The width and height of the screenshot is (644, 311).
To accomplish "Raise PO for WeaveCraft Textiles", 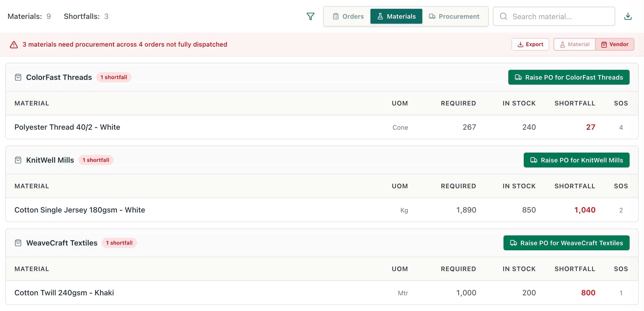I will pyautogui.click(x=566, y=243).
